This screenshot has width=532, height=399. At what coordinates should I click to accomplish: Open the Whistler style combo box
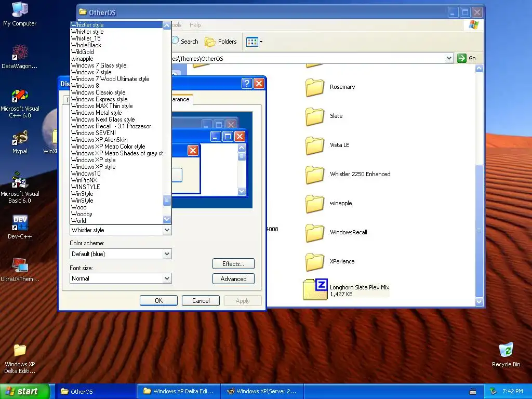(x=121, y=230)
